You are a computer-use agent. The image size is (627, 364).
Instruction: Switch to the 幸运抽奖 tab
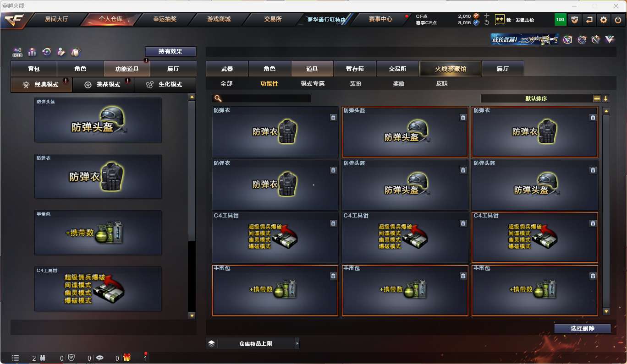coord(165,19)
